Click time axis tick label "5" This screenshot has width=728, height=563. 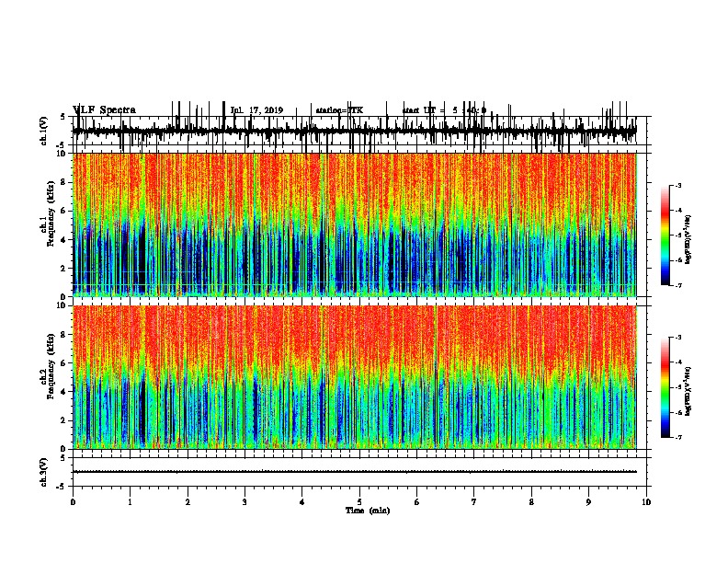359,502
